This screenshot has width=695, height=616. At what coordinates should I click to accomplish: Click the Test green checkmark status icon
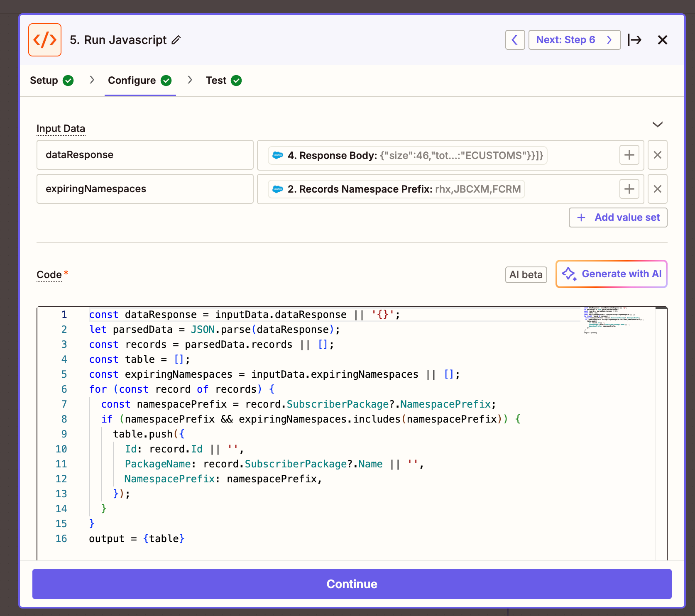coord(236,81)
